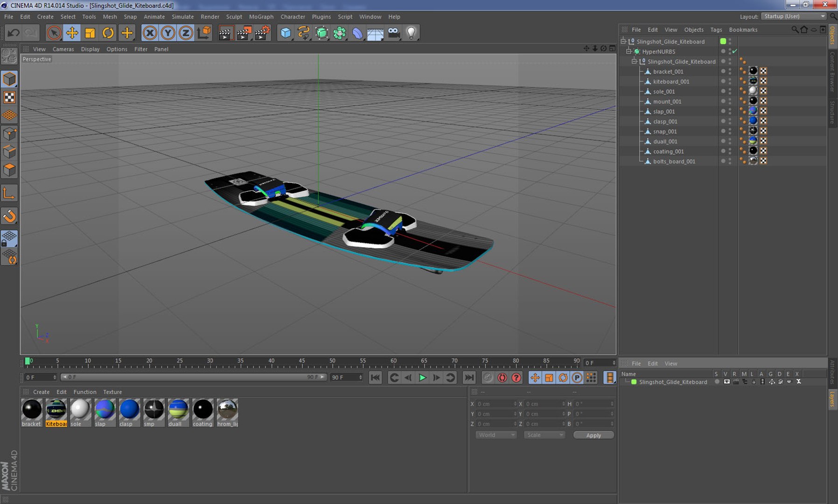The width and height of the screenshot is (838, 504).
Task: Toggle HyperNURBS enabled checkmark
Action: coord(735,51)
